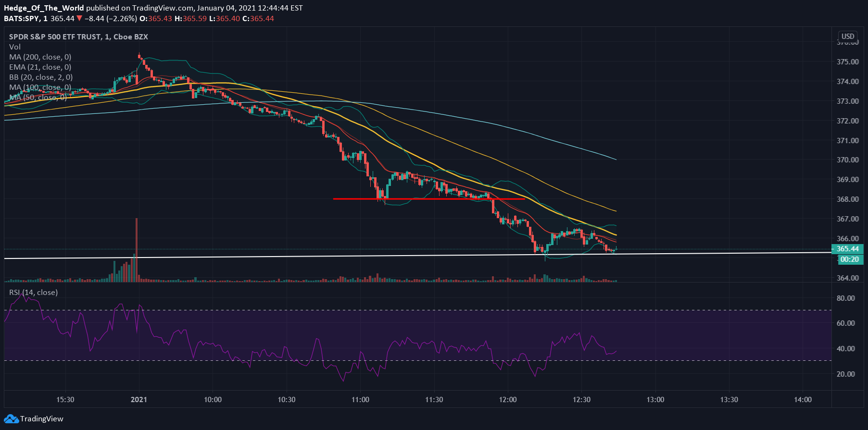This screenshot has height=430, width=868.
Task: Click the 15:30 time axis label
Action: pyautogui.click(x=65, y=400)
